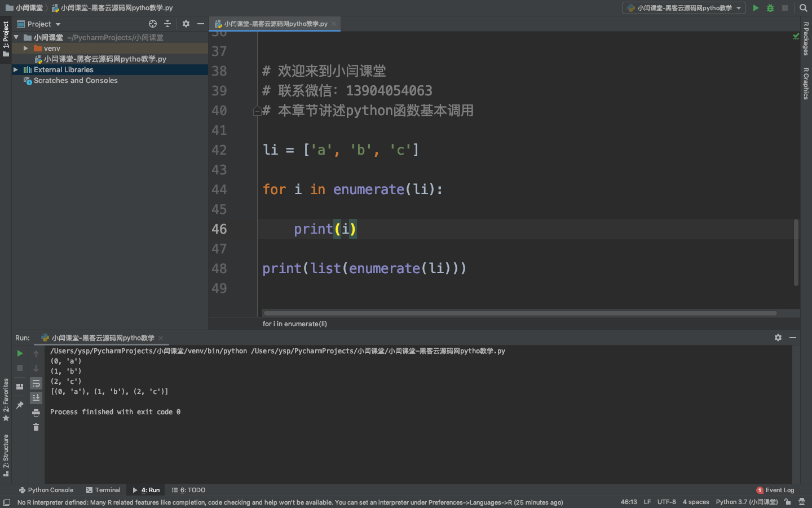Click the editor's horizontal scrollbar
The image size is (812, 508).
click(x=519, y=313)
